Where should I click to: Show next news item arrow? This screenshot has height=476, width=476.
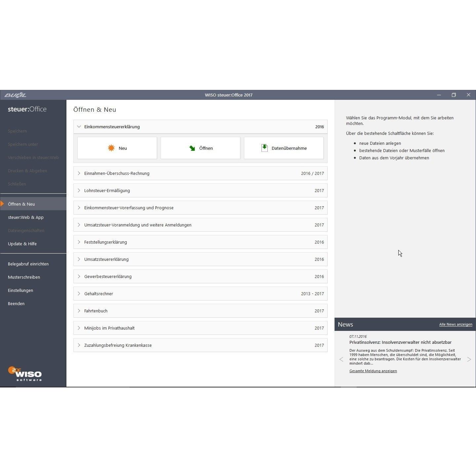point(469,359)
